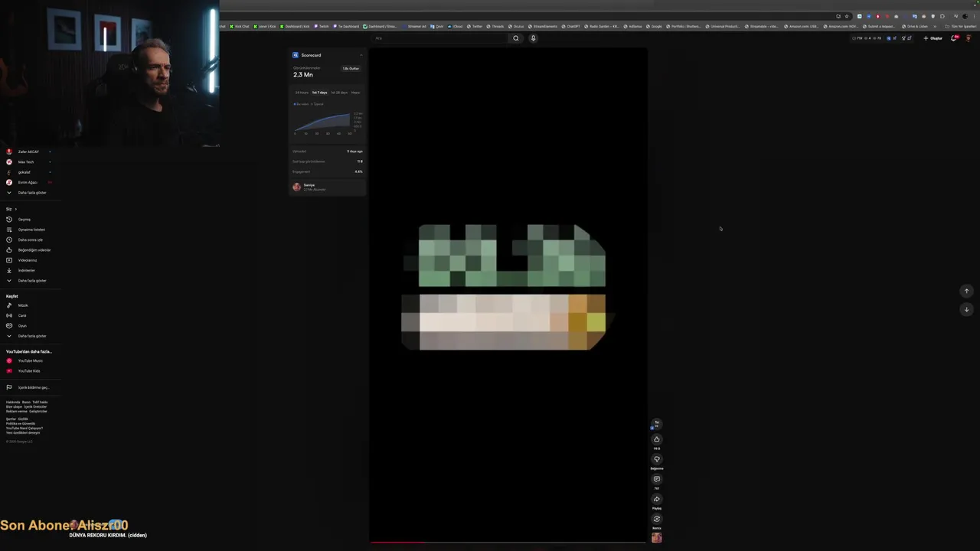The height and width of the screenshot is (551, 980).
Task: Remix this Shorts video
Action: tap(656, 519)
